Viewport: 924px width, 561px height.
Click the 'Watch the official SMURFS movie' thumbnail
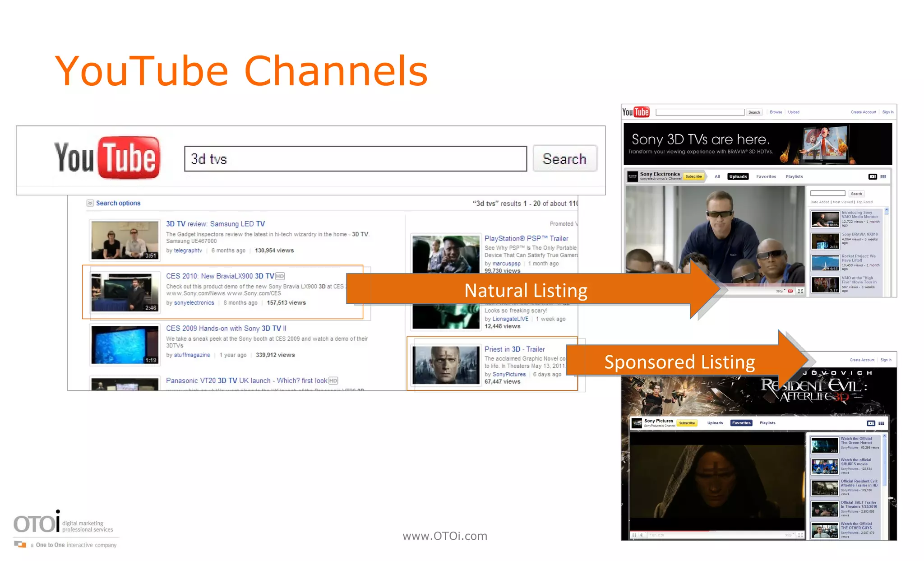pyautogui.click(x=824, y=466)
